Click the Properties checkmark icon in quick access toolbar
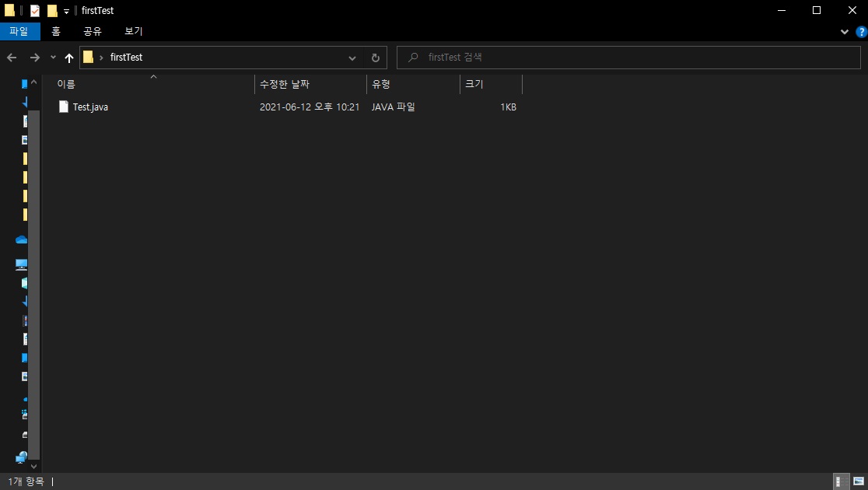868x490 pixels. [35, 11]
